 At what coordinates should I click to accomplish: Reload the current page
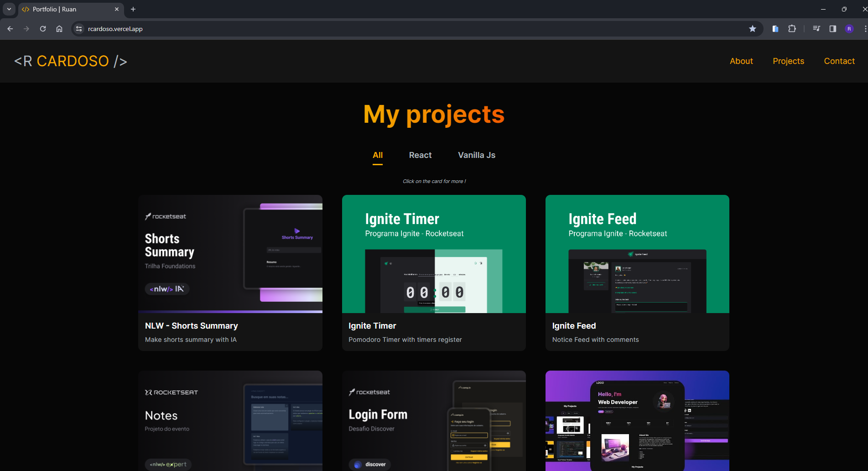point(43,29)
